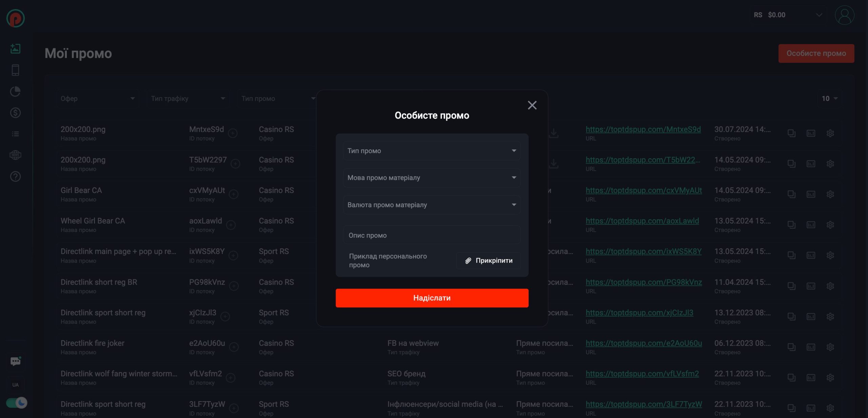The width and height of the screenshot is (868, 418).
Task: Click the Прикріпити attach button
Action: pyautogui.click(x=488, y=260)
